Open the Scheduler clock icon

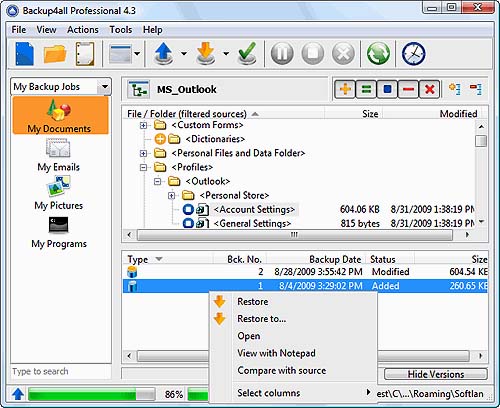pos(413,53)
